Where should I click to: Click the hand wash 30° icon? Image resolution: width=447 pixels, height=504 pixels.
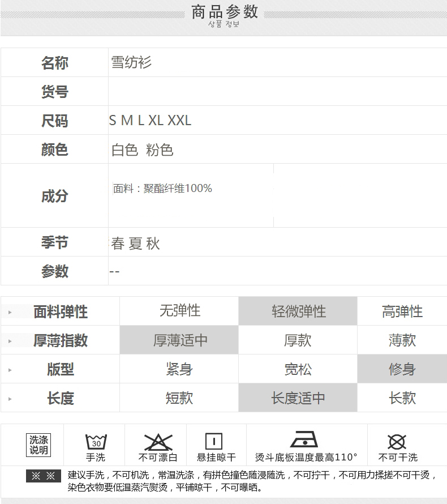pyautogui.click(x=96, y=442)
